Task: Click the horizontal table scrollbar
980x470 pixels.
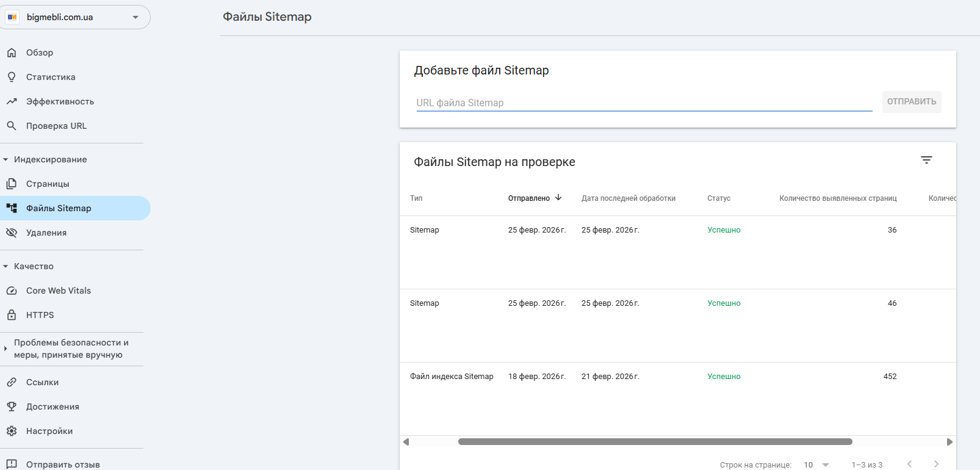Action: 655,441
